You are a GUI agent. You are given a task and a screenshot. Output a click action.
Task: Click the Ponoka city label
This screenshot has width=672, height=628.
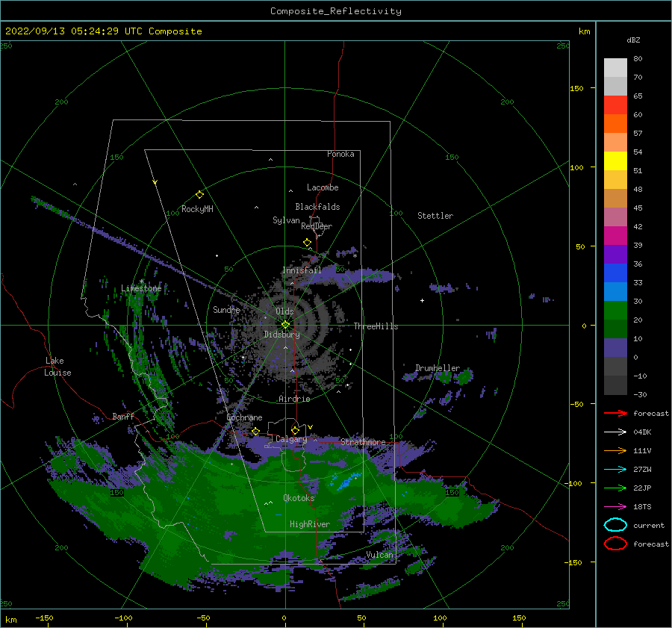tap(340, 154)
